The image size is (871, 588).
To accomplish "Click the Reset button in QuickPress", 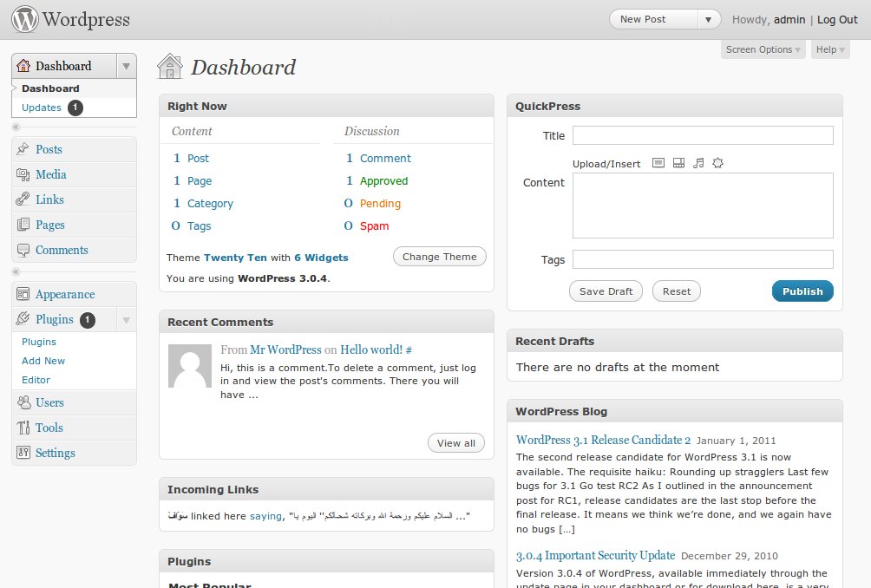I will click(676, 291).
